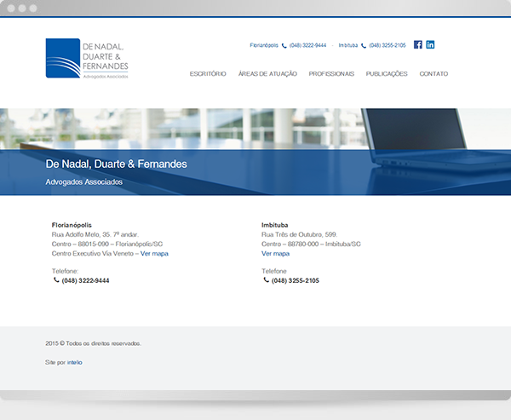Select the Profissionais menu item
511x420 pixels.
331,74
